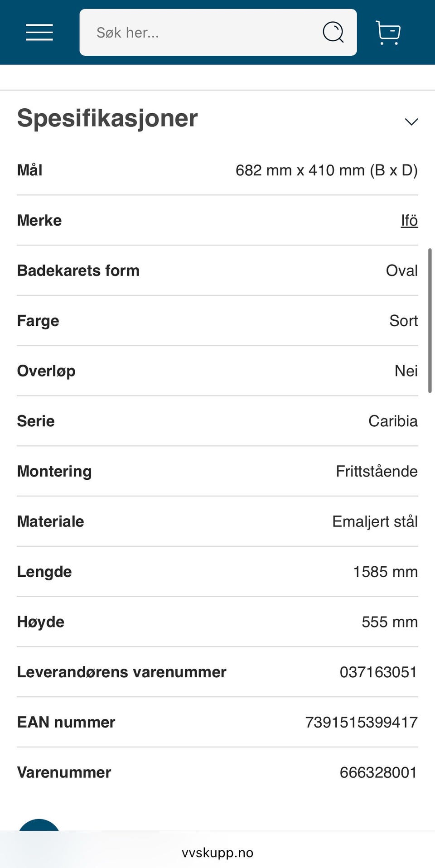Click the Lengde value 1585 mm
This screenshot has height=868, width=435.
tap(385, 572)
